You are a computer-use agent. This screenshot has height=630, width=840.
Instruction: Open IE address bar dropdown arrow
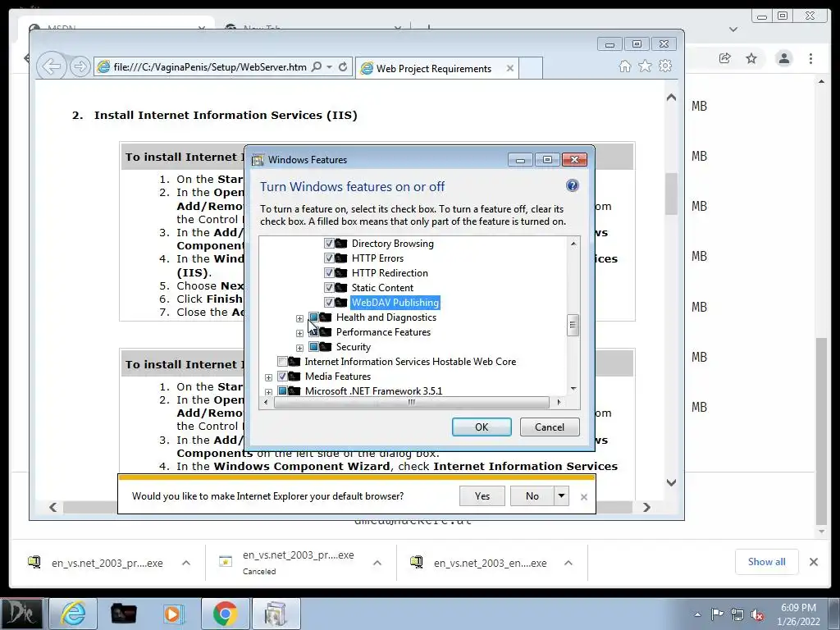point(330,66)
